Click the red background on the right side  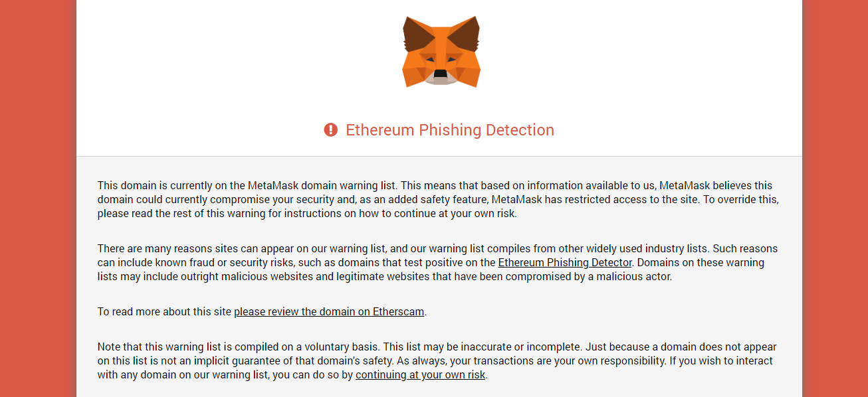(x=835, y=198)
